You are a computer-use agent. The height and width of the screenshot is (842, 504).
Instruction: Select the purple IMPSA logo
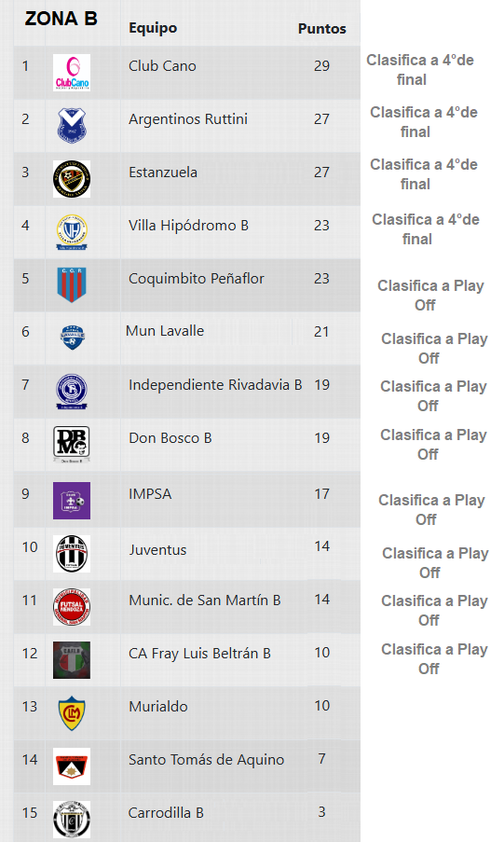[72, 501]
